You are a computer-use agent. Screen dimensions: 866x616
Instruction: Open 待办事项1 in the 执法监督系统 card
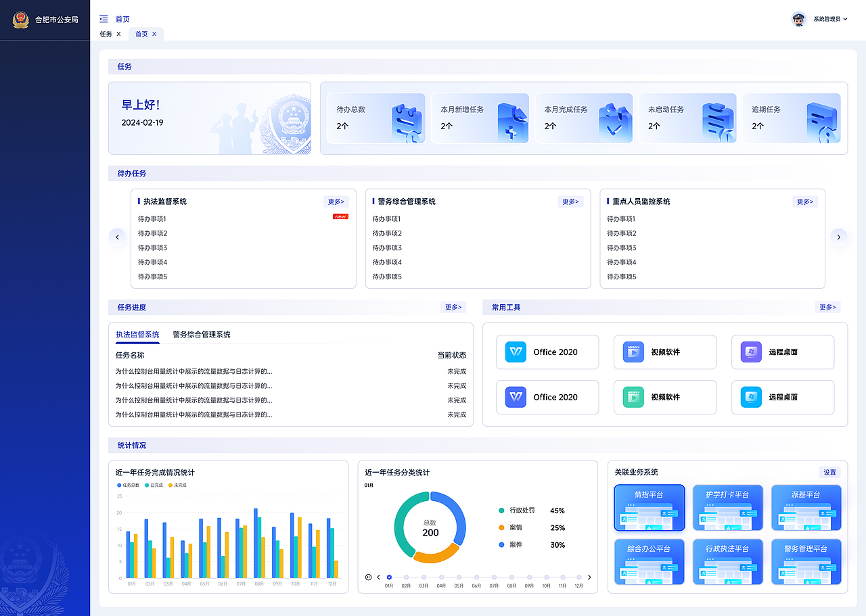click(x=152, y=219)
